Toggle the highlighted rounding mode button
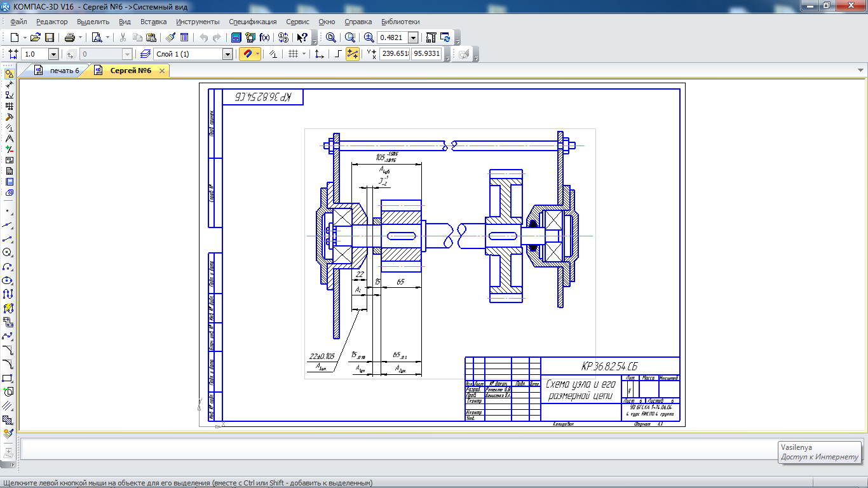868x488 pixels. click(353, 54)
